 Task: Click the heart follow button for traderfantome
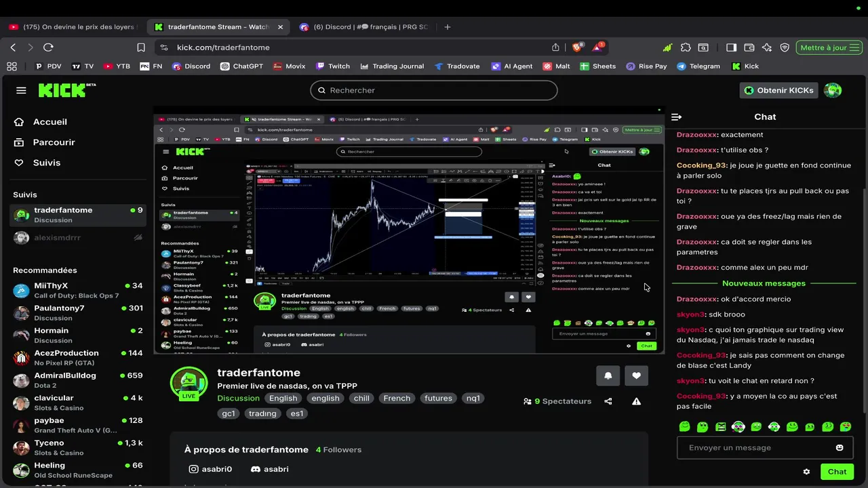(x=636, y=375)
